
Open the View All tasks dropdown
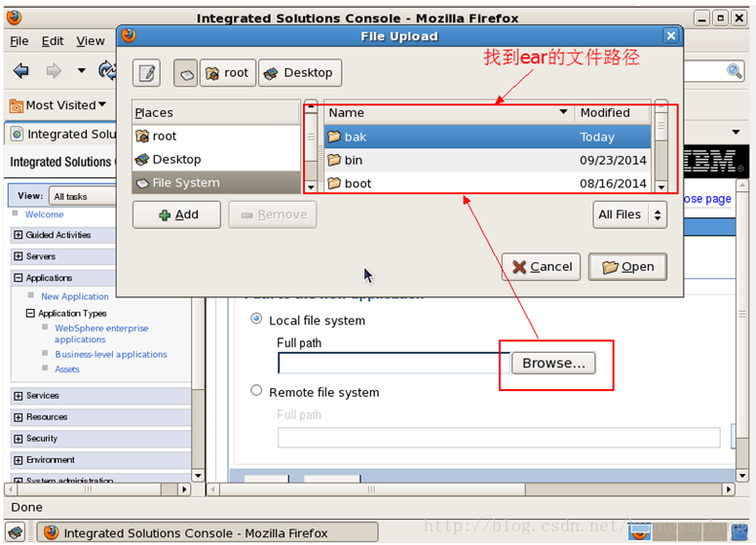[83, 196]
